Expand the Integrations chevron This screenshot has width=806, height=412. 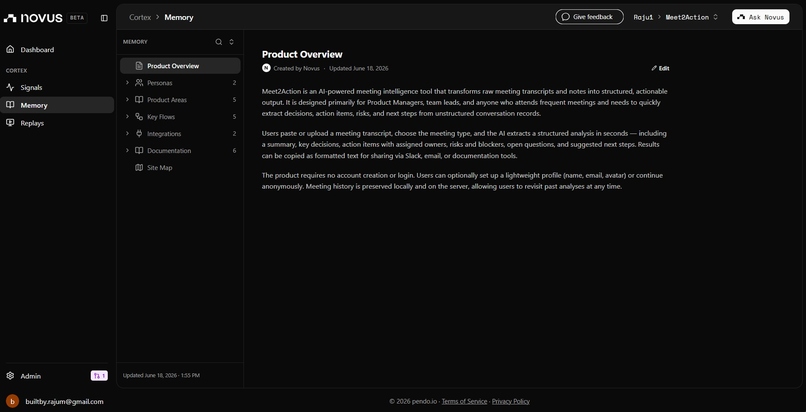127,134
